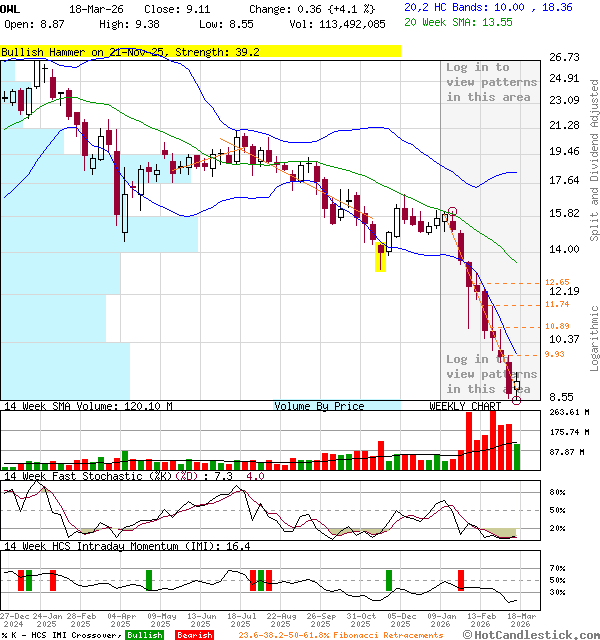This screenshot has height=640, width=600.
Task: Click the red Bearish legend box
Action: tap(193, 635)
